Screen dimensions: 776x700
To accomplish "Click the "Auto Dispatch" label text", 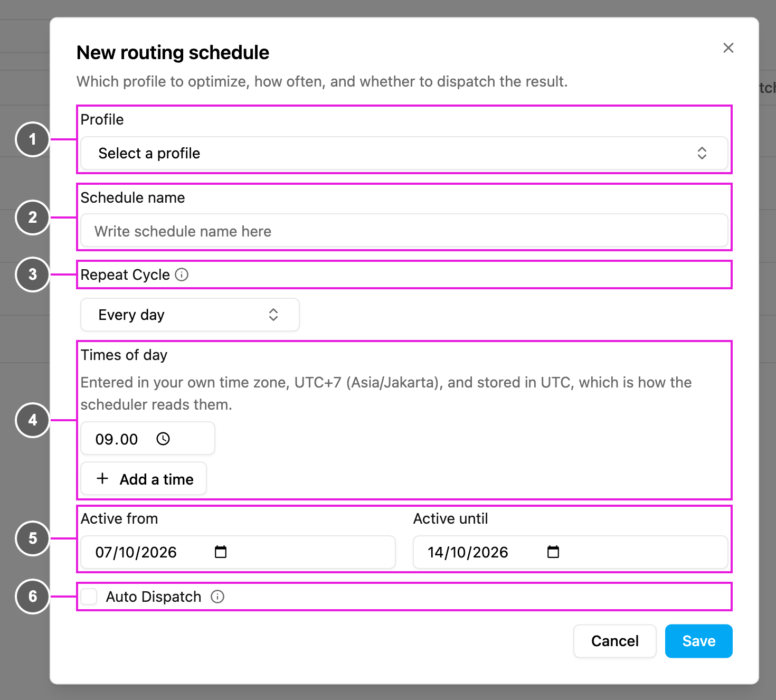I will [x=154, y=597].
